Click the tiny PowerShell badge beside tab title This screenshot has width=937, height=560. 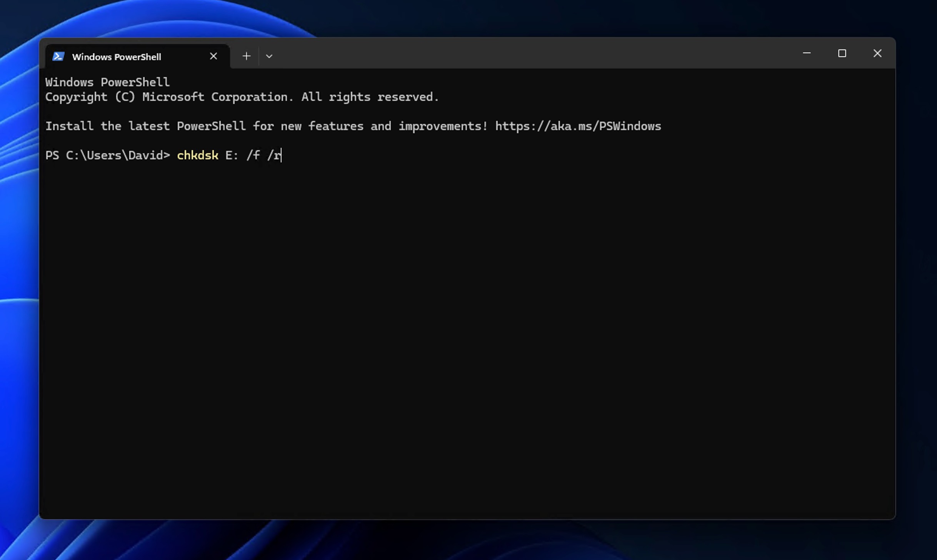58,56
